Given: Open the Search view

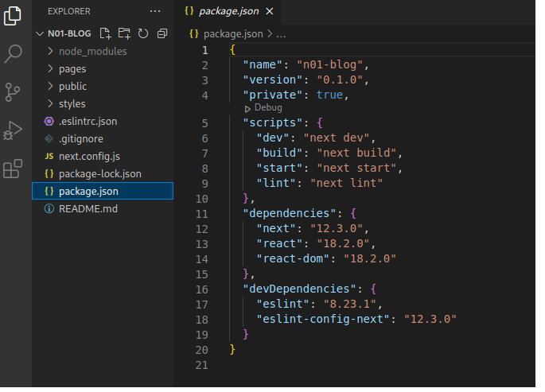Looking at the screenshot, I should pos(14,54).
